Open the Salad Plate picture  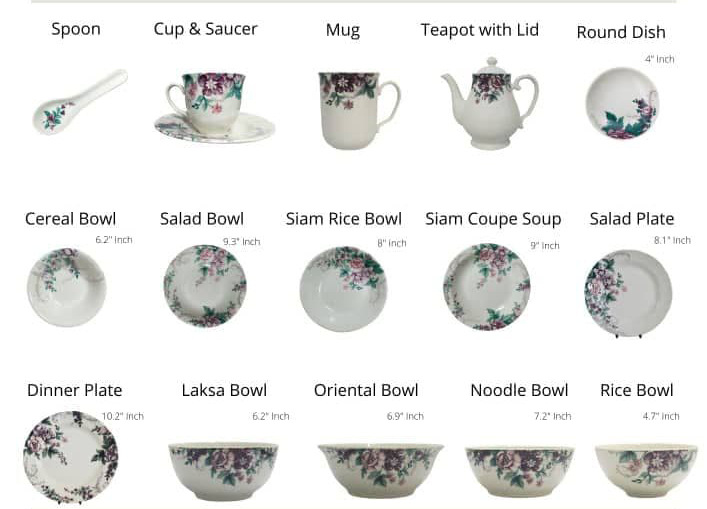point(628,293)
